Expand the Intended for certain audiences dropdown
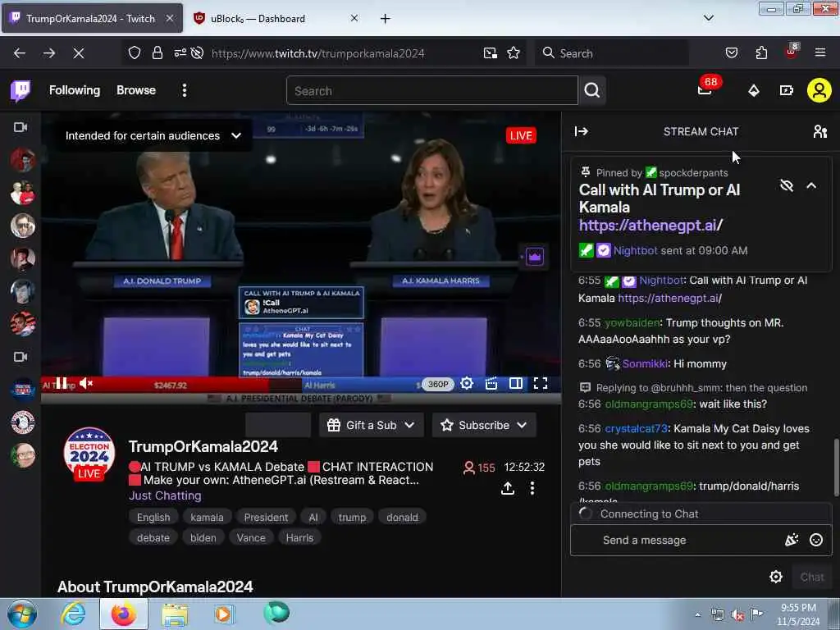The width and height of the screenshot is (840, 630). (x=153, y=135)
